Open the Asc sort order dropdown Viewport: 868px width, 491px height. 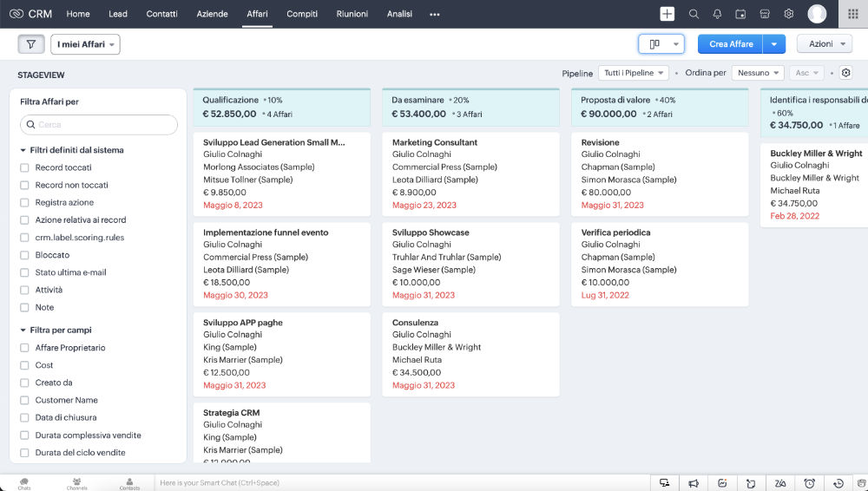coord(806,73)
